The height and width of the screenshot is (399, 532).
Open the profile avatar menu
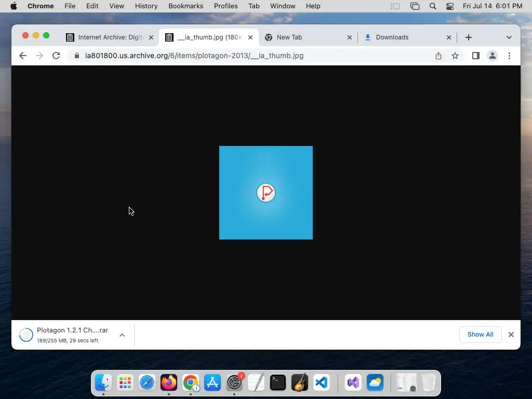tap(493, 56)
